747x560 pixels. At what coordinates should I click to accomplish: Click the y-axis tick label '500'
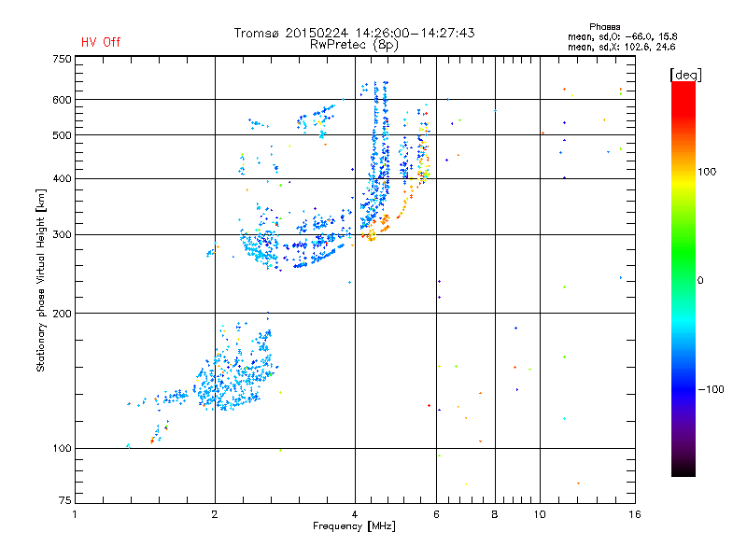click(63, 135)
